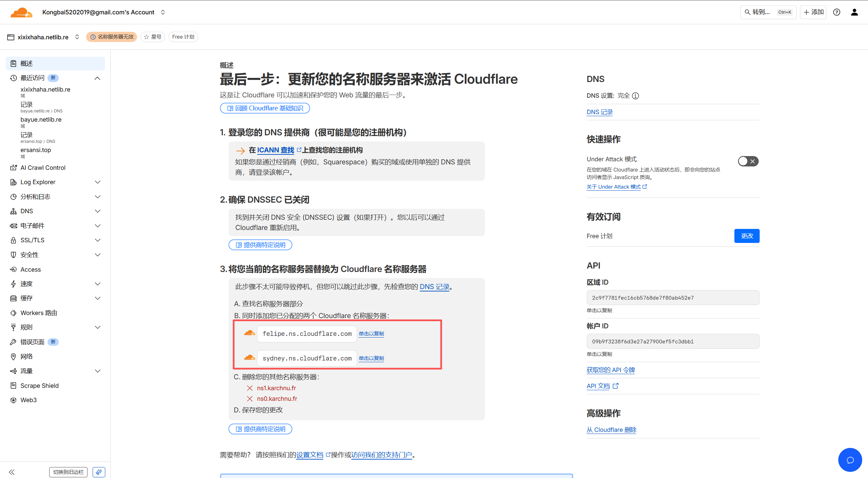Click the DNS settings info icon
The width and height of the screenshot is (868, 478).
(635, 96)
